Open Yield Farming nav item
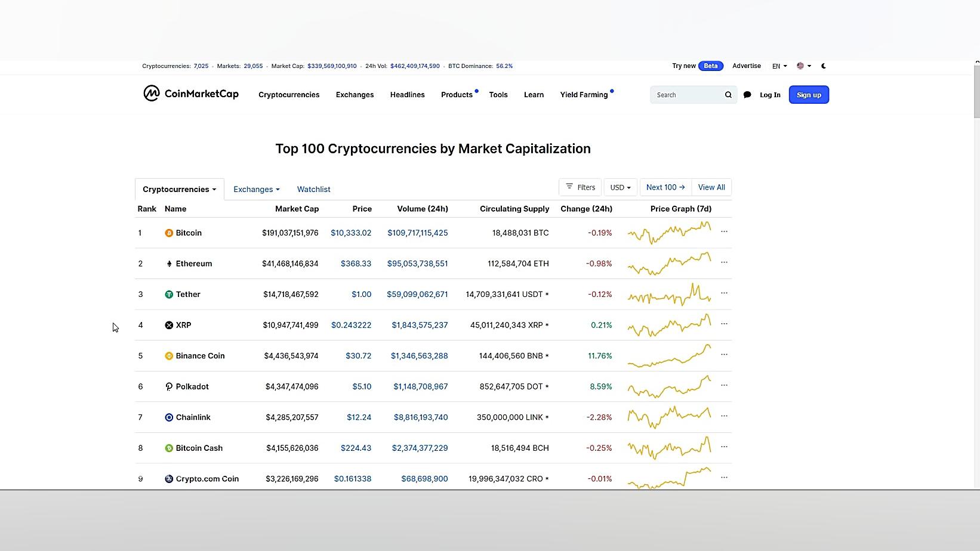 coord(584,95)
